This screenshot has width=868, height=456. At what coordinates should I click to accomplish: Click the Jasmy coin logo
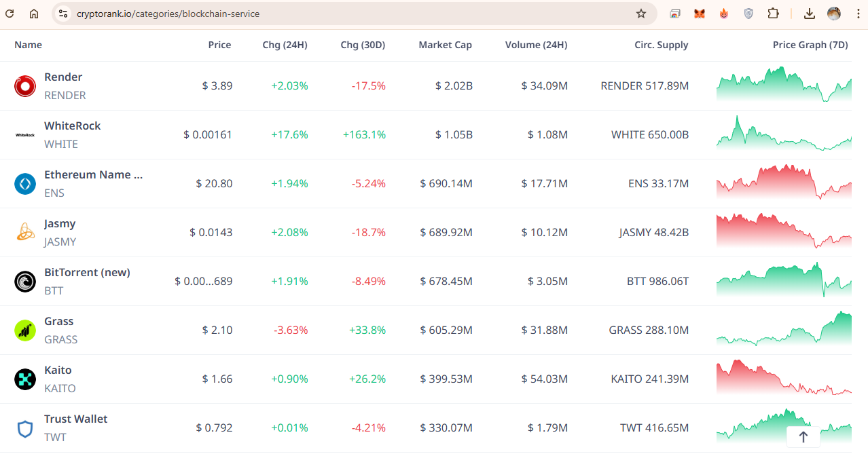(25, 233)
